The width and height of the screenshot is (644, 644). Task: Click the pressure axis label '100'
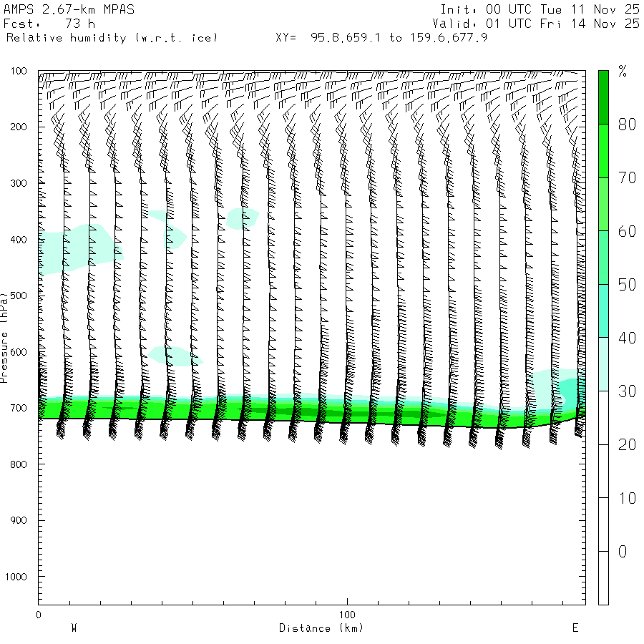[19, 71]
